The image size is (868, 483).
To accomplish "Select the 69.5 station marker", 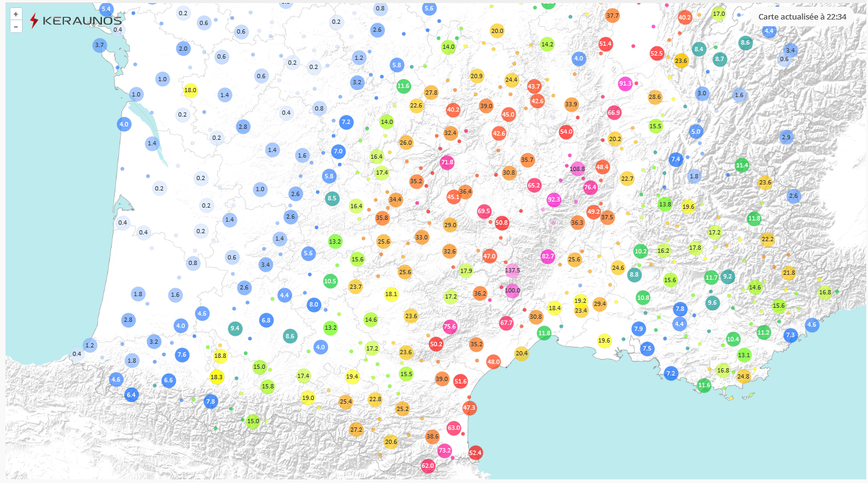I will (x=484, y=211).
